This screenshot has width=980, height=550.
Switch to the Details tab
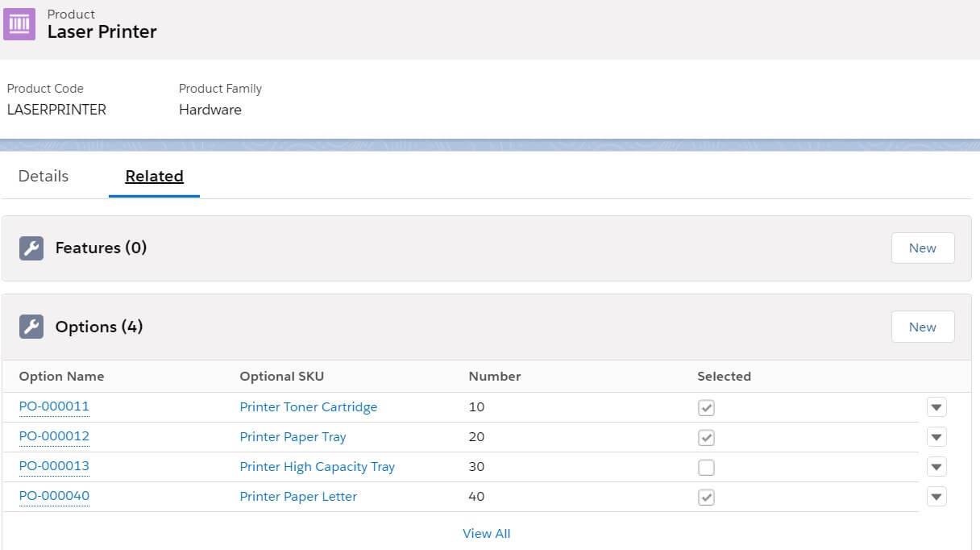pyautogui.click(x=44, y=176)
